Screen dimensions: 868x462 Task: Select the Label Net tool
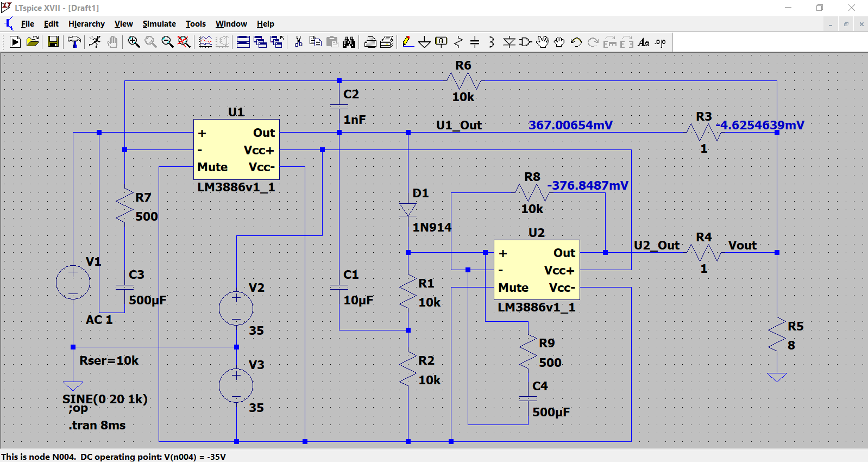point(442,42)
